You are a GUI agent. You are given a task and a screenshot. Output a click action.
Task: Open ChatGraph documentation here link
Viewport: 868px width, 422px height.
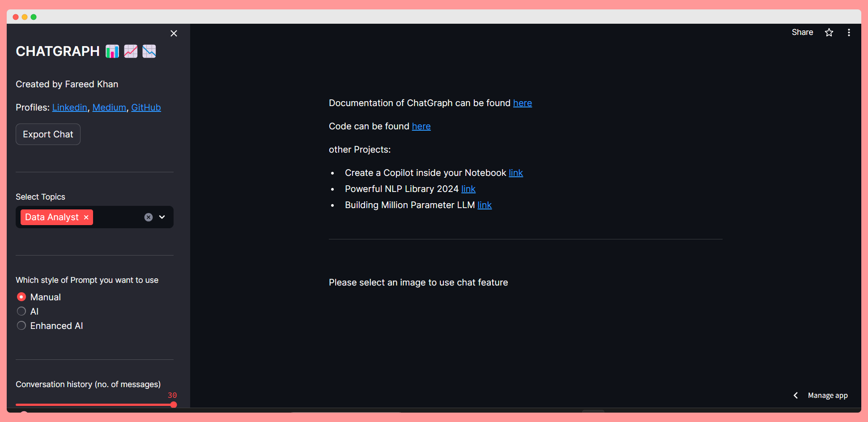point(523,103)
